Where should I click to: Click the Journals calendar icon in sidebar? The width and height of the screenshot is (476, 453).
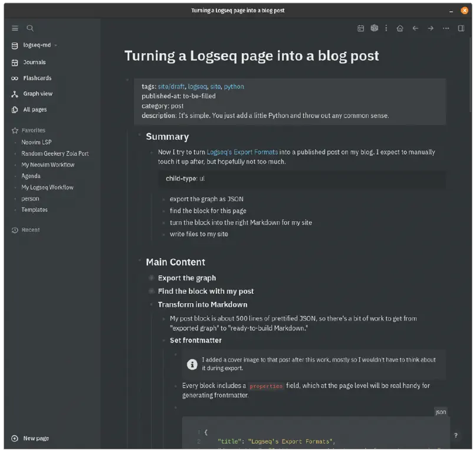pos(15,63)
